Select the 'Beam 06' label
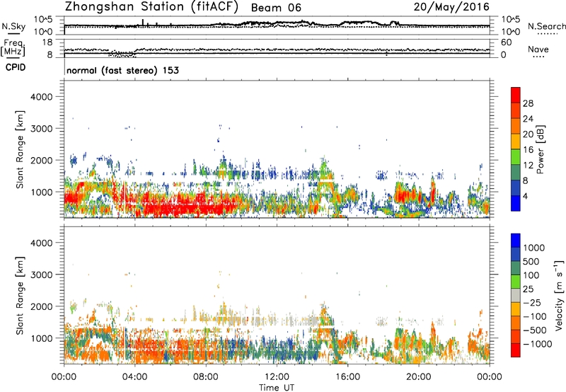Screen dimensions: 566x392 (x=276, y=8)
